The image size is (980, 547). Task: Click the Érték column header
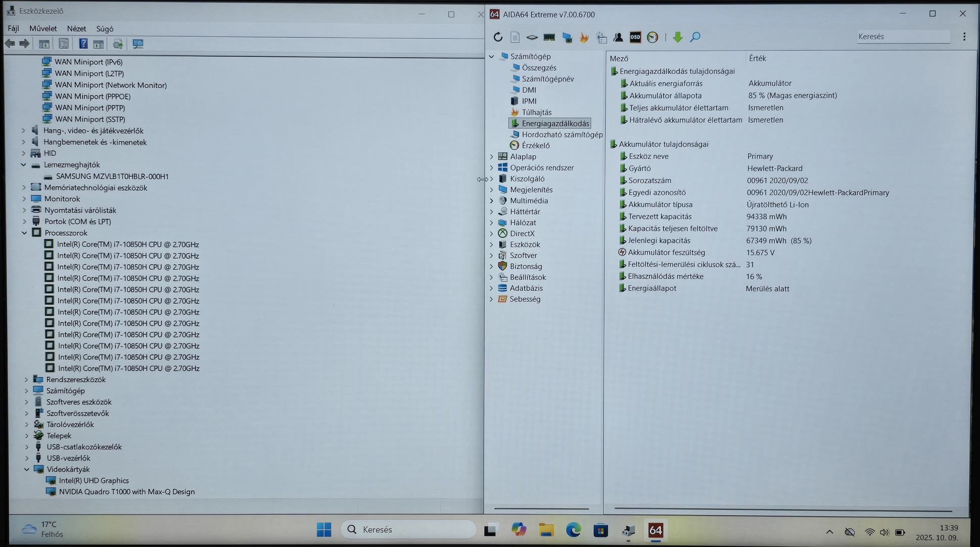tap(757, 59)
